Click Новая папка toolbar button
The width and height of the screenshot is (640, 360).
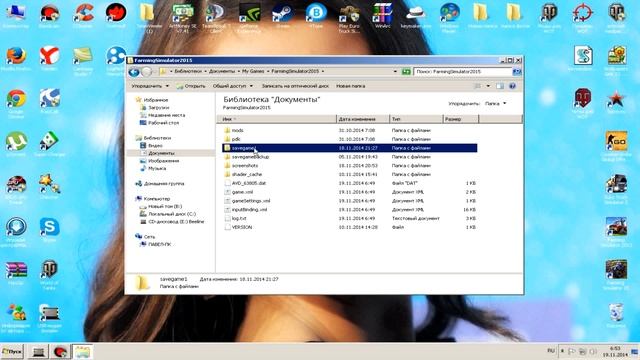point(351,86)
